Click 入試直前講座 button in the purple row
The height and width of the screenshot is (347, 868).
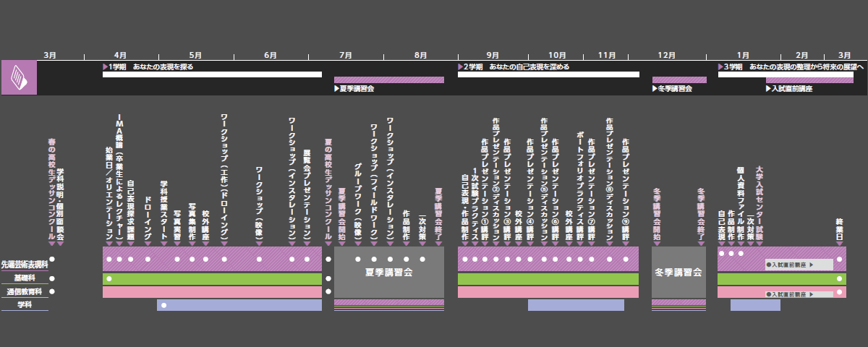(x=799, y=265)
